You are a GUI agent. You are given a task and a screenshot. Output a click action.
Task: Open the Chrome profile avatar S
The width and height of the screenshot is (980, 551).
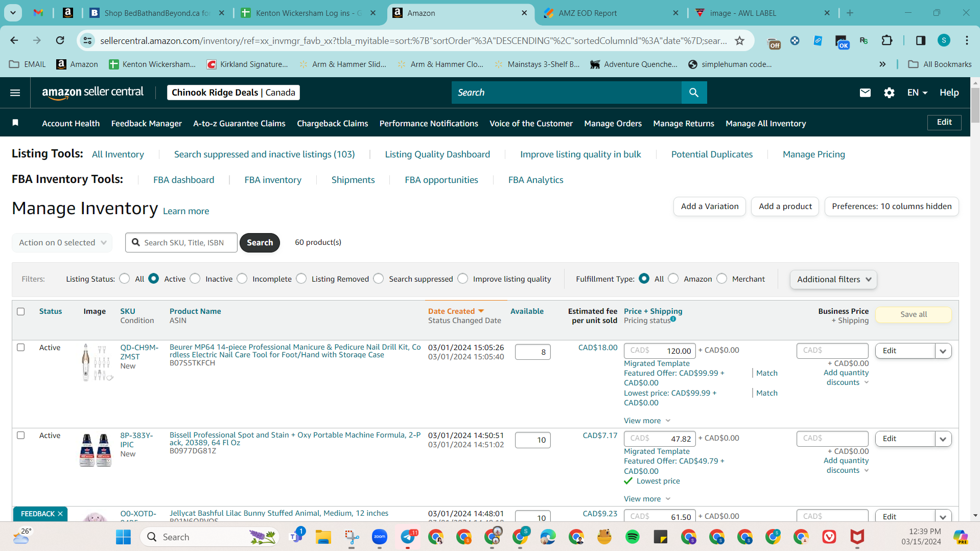(x=944, y=40)
